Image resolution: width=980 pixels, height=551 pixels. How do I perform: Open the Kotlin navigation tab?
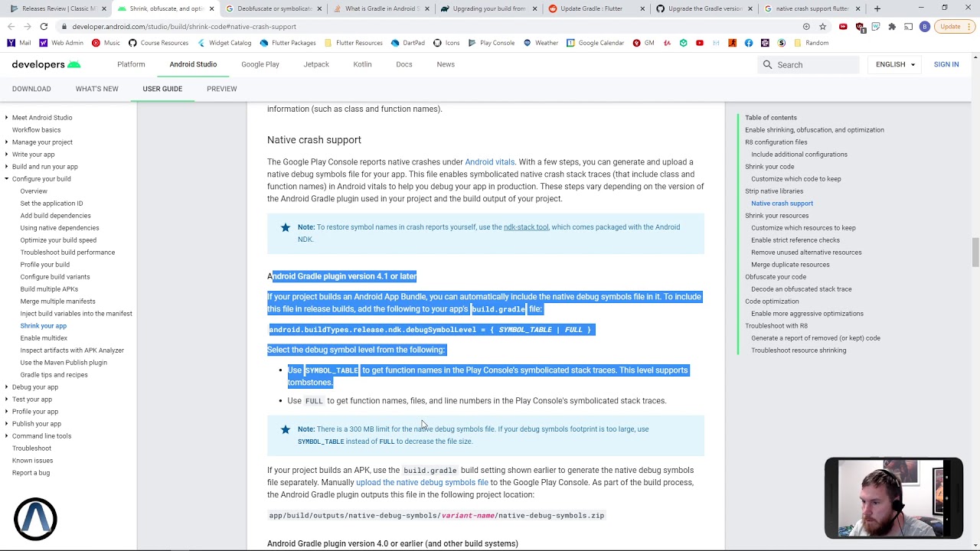tap(362, 64)
